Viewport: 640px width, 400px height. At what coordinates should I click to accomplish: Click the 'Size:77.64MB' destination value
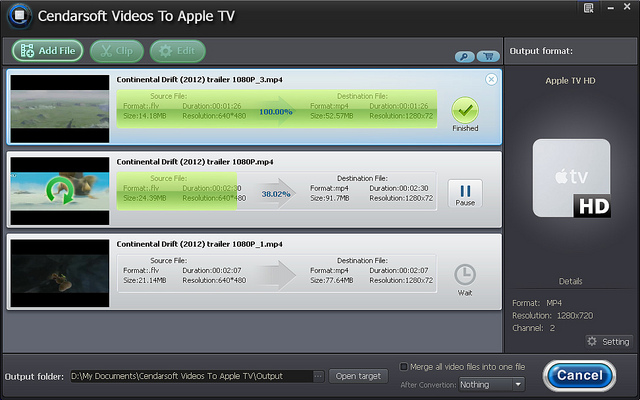(x=331, y=280)
